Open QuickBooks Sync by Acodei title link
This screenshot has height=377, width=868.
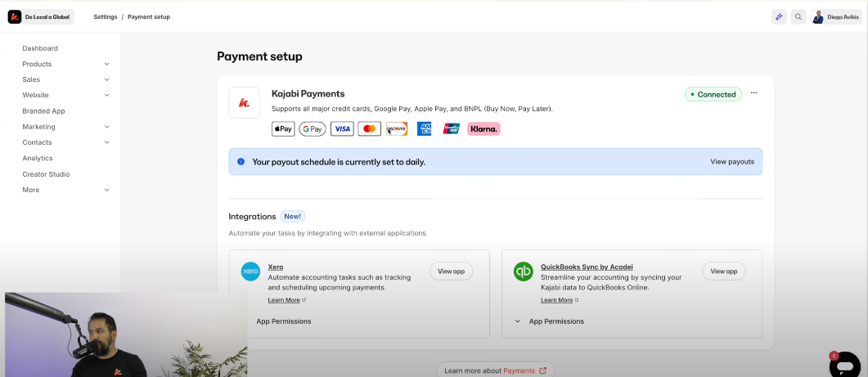pos(587,267)
